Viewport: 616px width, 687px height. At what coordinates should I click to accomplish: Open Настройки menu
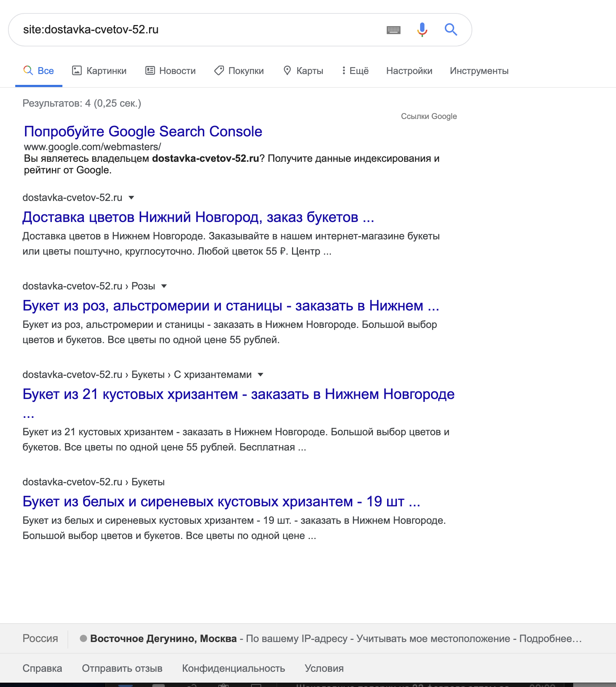409,71
